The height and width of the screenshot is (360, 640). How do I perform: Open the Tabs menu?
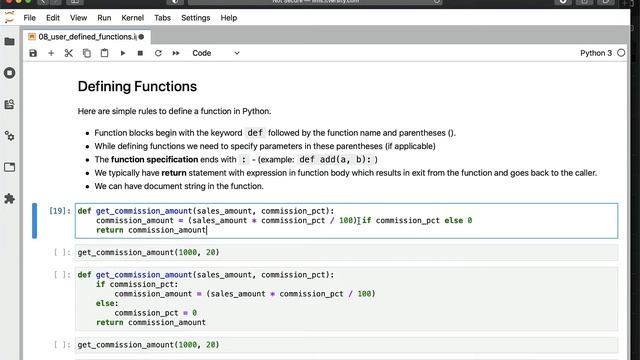tap(162, 18)
